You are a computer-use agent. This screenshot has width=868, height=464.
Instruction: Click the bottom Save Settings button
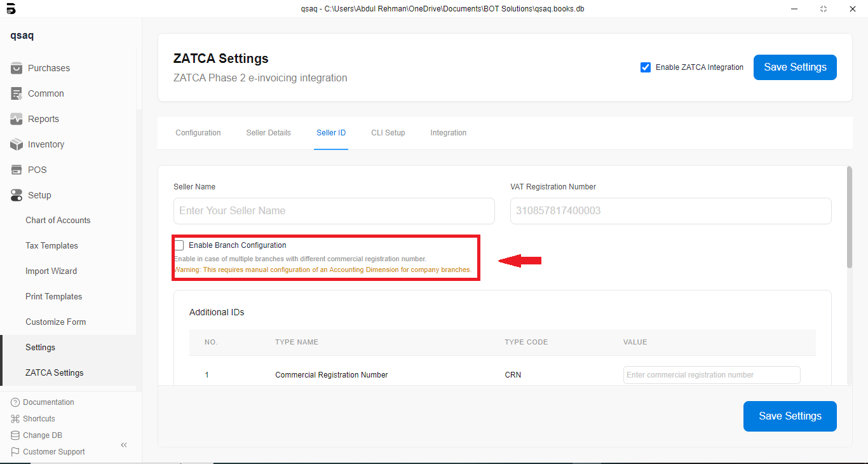point(790,416)
